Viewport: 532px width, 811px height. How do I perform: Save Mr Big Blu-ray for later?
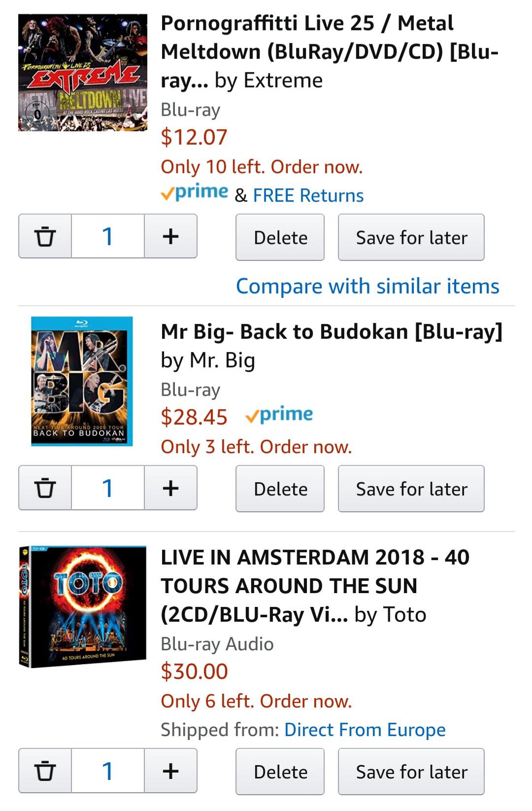[x=411, y=489]
